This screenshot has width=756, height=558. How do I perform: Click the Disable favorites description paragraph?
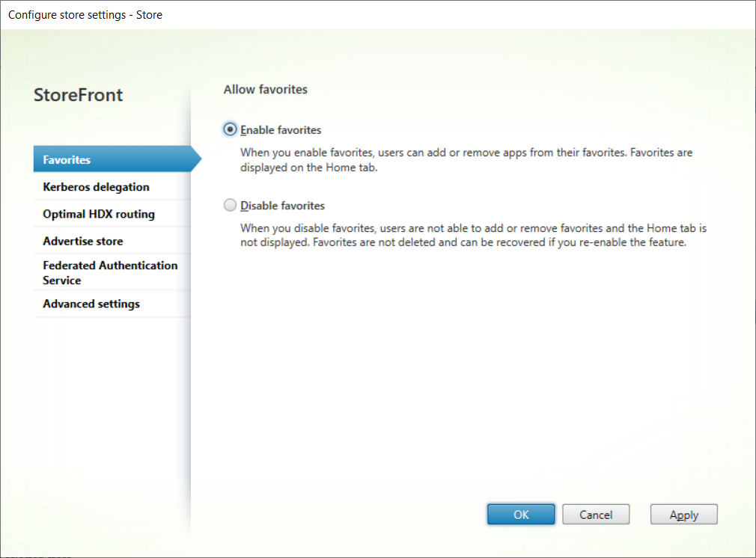point(473,235)
